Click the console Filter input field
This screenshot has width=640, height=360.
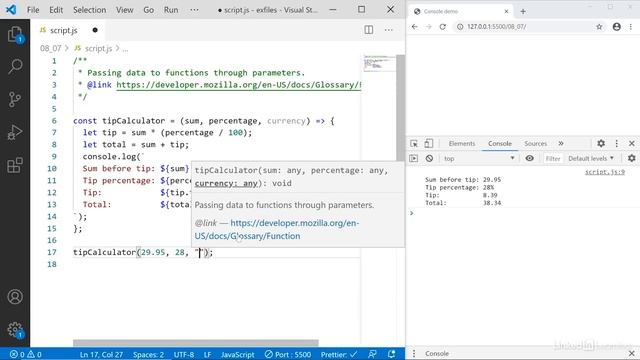click(x=553, y=158)
